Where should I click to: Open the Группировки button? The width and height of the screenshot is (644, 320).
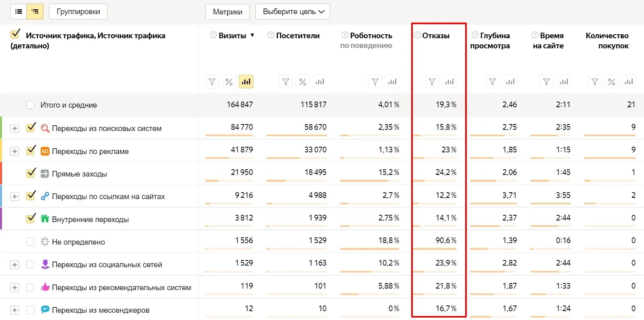(x=78, y=12)
